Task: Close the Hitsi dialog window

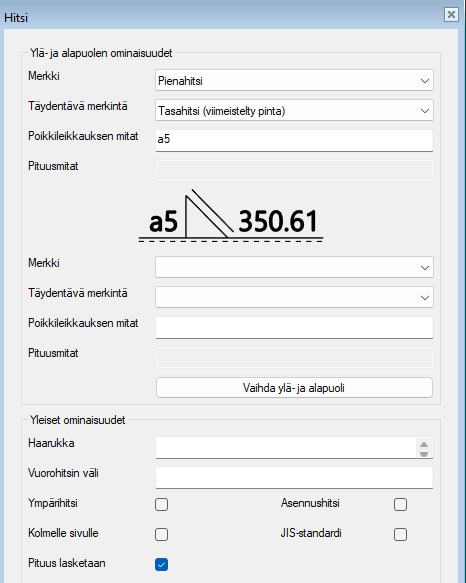Action: [x=451, y=15]
